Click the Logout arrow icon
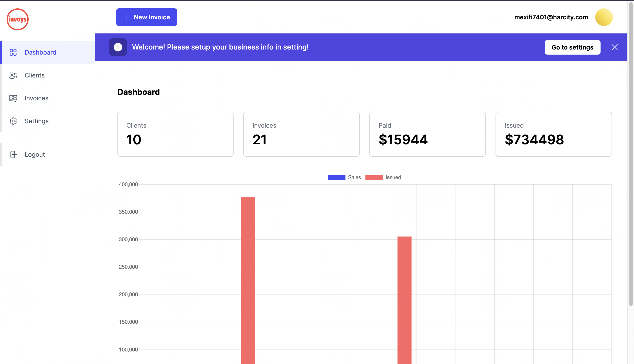The height and width of the screenshot is (364, 634). (13, 154)
